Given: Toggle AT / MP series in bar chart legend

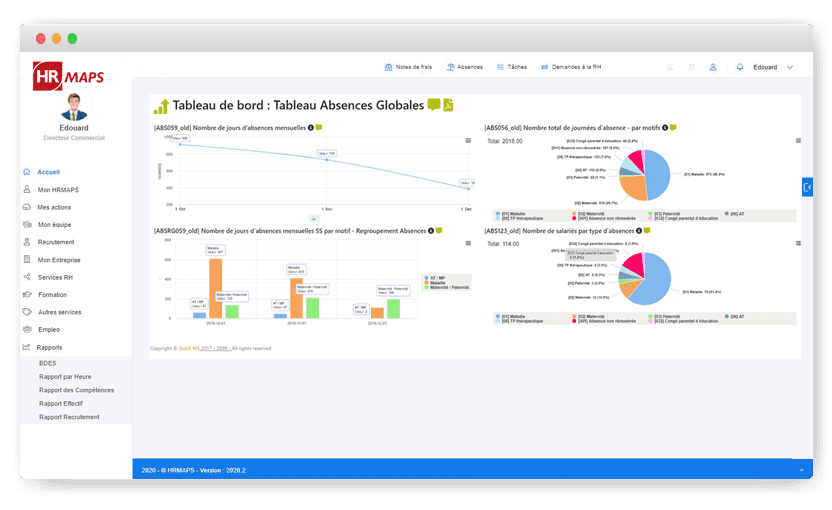Looking at the screenshot, I should pyautogui.click(x=437, y=277).
